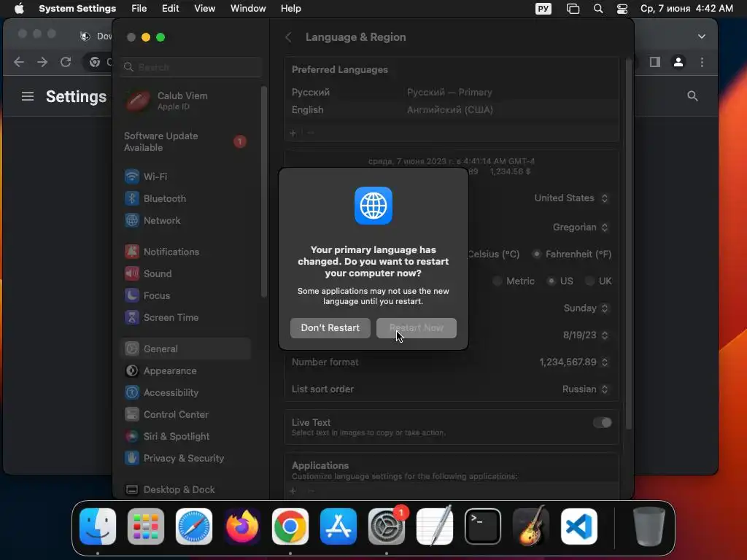747x560 pixels.
Task: Open the Help menu
Action: [x=290, y=9]
